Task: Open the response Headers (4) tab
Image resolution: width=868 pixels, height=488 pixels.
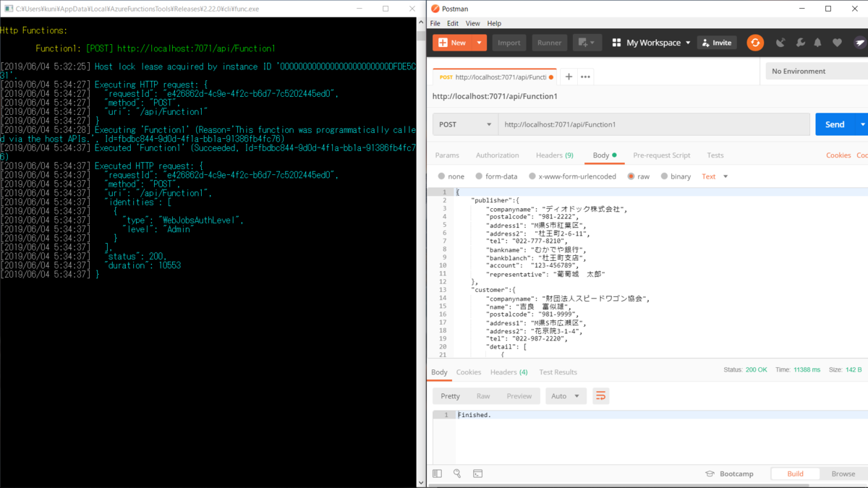Action: tap(509, 372)
